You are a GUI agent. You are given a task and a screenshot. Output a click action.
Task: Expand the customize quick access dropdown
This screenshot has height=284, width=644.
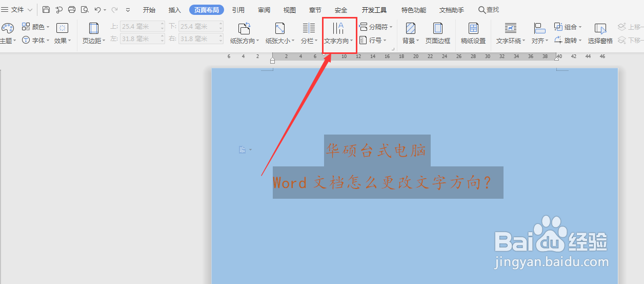coord(128,10)
